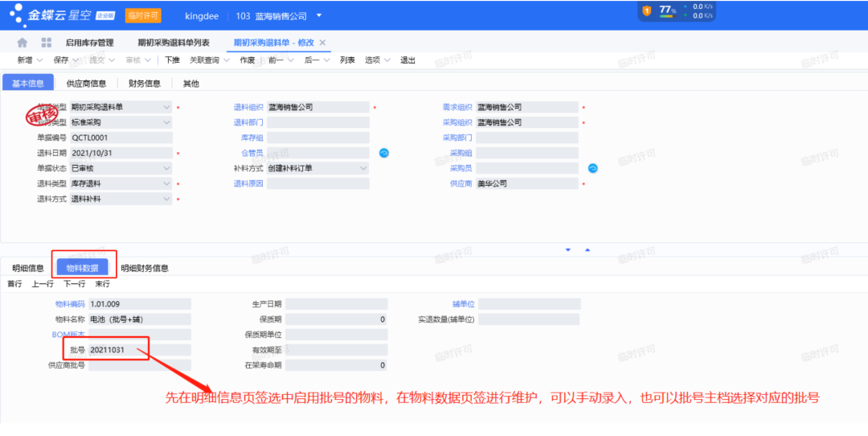Click the 新增 toolbar button

click(x=25, y=60)
